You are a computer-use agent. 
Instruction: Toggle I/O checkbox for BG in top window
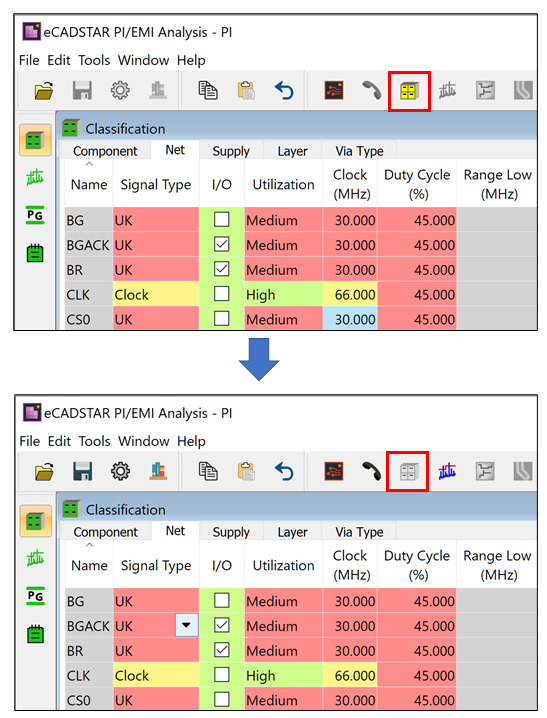(222, 219)
